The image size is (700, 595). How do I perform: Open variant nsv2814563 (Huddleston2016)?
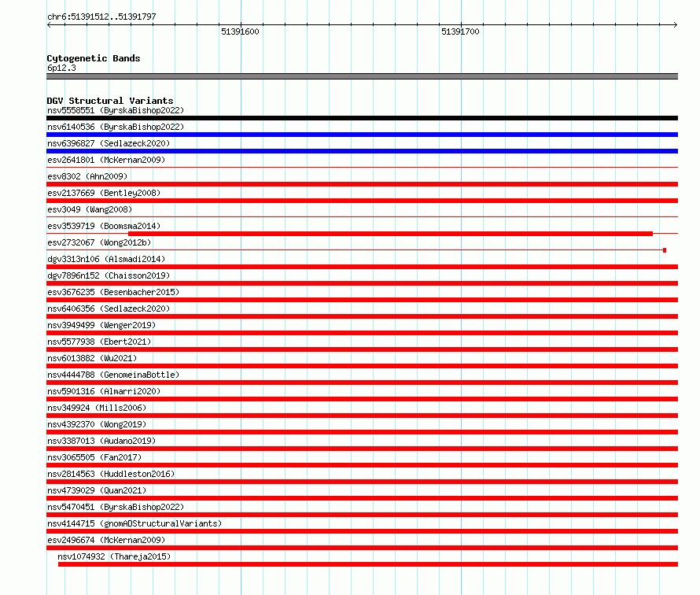coord(111,474)
